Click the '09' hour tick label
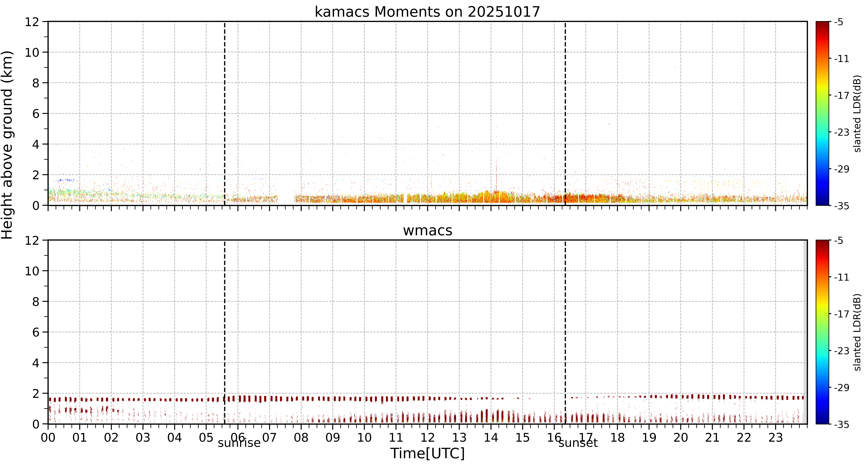 coord(333,438)
